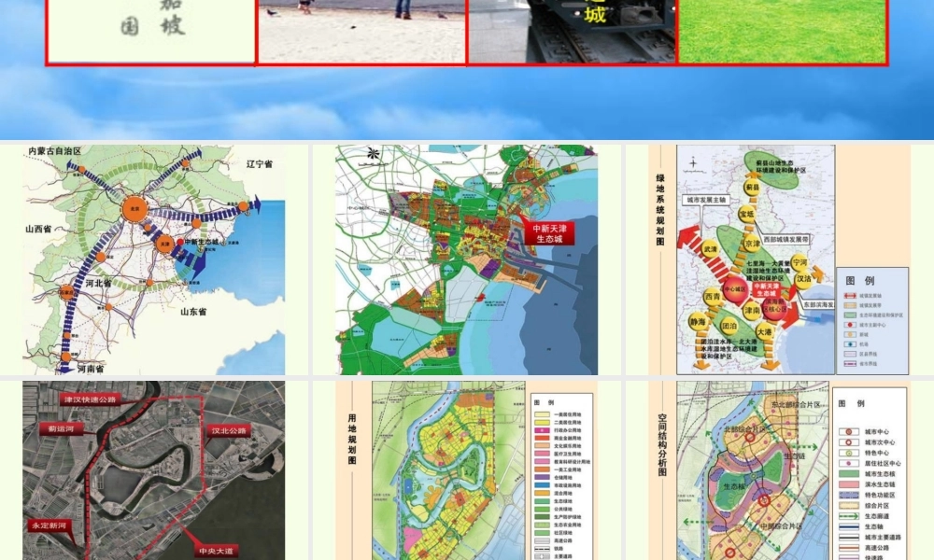Image resolution: width=934 pixels, height=560 pixels.
Task: Click the 东北部综合片区 label
Action: [796, 404]
